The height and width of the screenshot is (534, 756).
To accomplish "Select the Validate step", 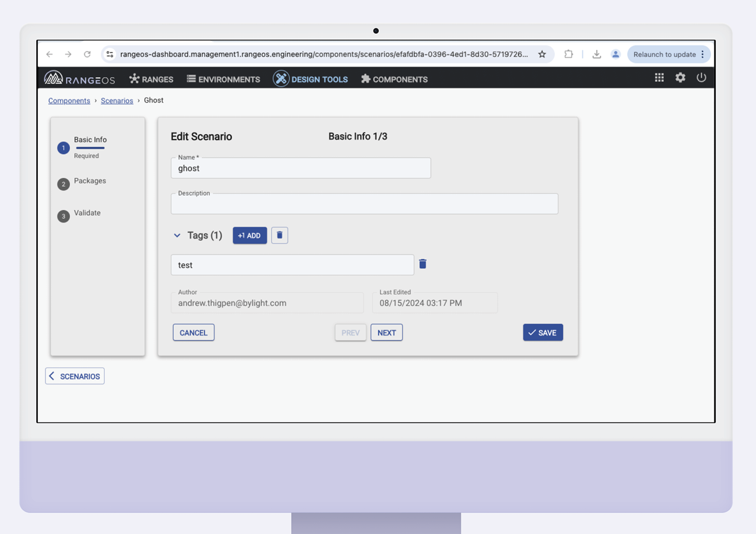I will pyautogui.click(x=79, y=215).
